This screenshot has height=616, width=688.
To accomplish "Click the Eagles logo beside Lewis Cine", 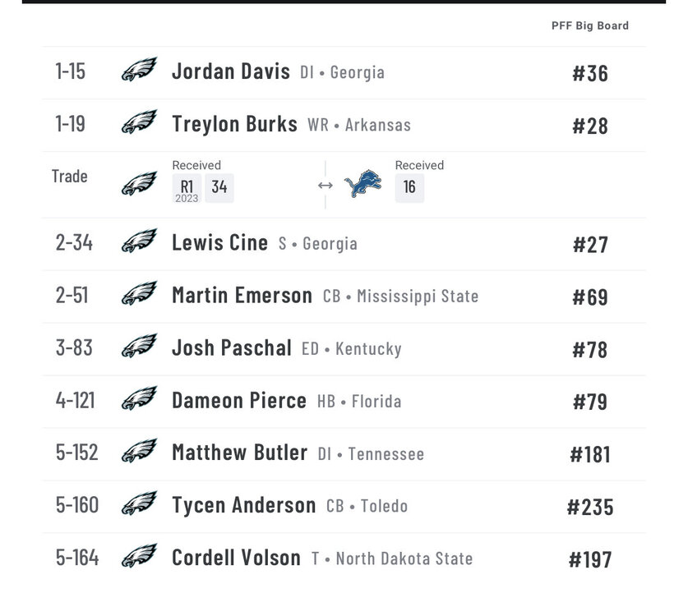I will pyautogui.click(x=139, y=243).
